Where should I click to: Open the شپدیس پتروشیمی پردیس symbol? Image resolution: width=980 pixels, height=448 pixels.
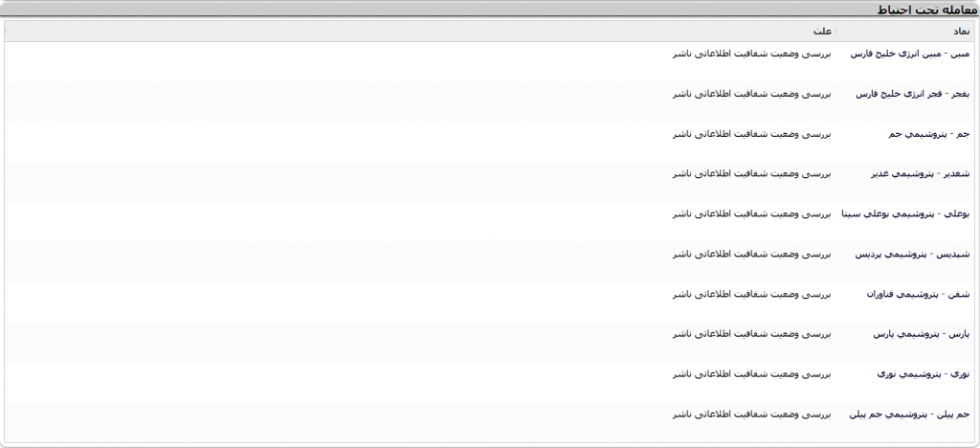coord(912,255)
